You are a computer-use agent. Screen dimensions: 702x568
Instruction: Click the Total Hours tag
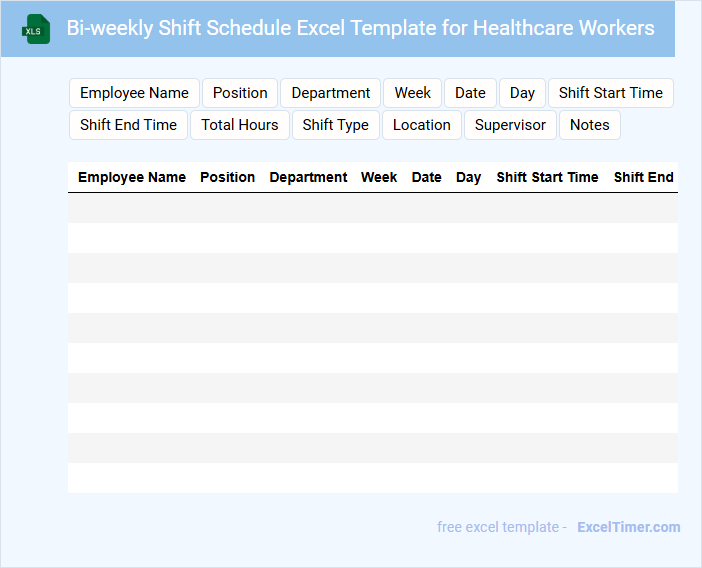(x=239, y=125)
